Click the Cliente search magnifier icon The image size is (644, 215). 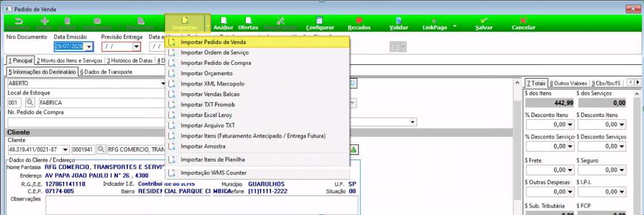(101, 150)
